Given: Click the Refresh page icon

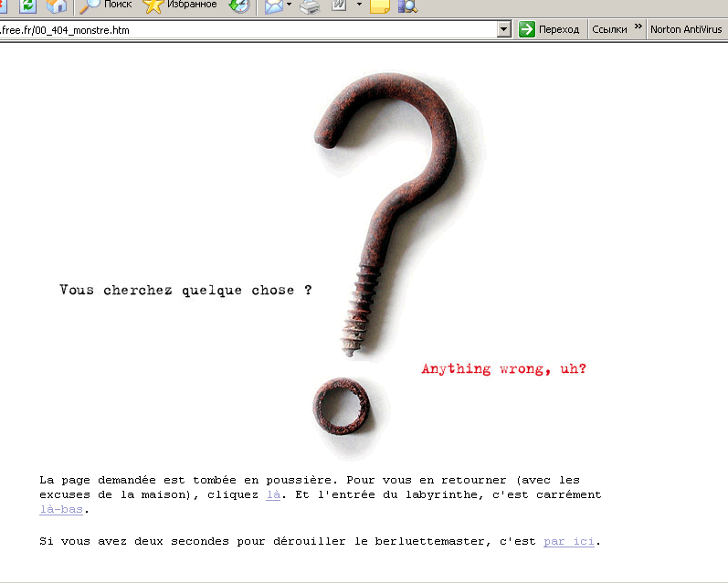Looking at the screenshot, I should click(x=27, y=5).
